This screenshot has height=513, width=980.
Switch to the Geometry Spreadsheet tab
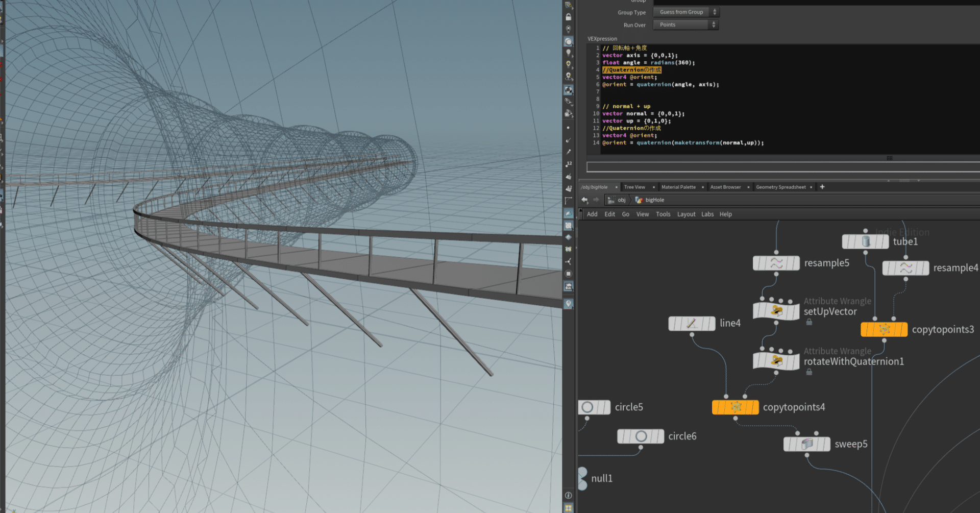780,187
